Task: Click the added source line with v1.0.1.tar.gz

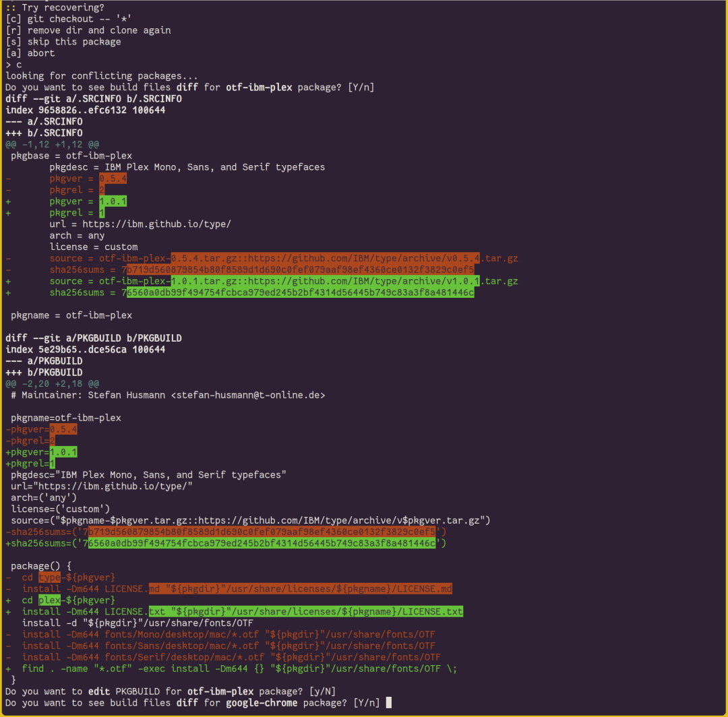Action: tap(262, 281)
